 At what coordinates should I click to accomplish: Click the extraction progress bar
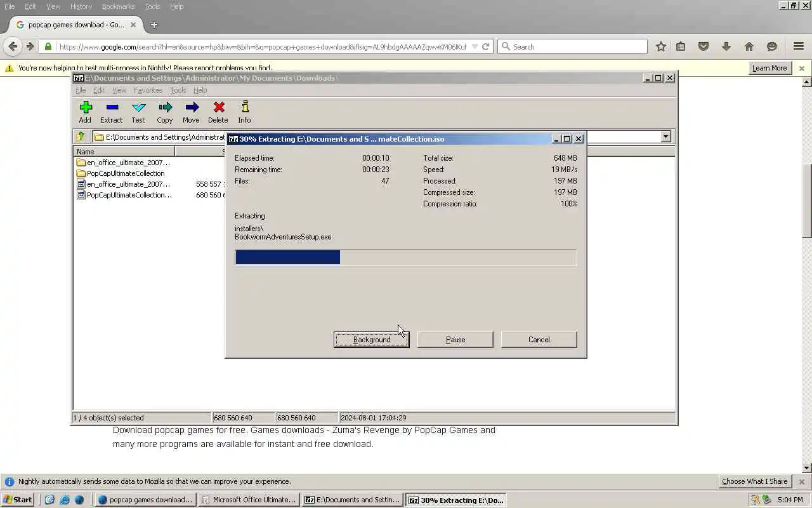coord(406,257)
